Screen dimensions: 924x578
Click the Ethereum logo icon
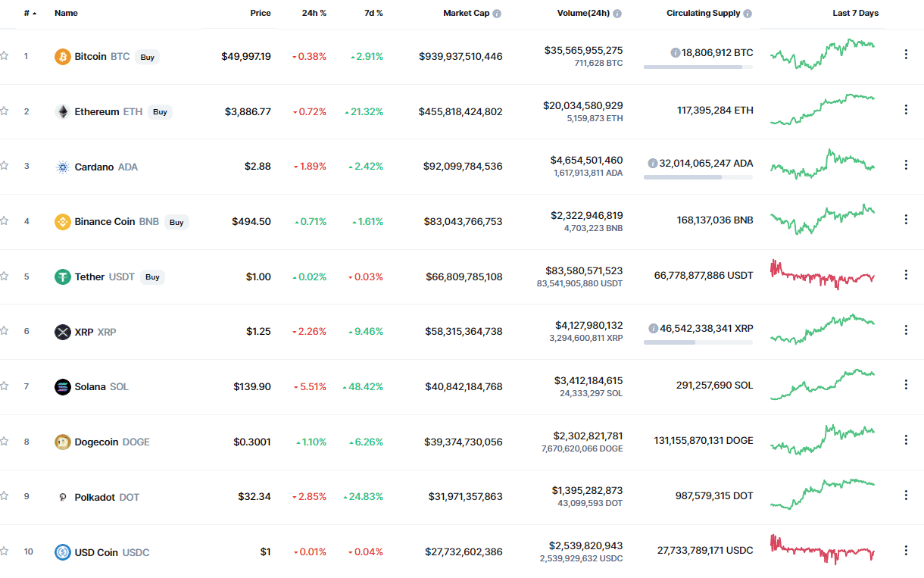(63, 112)
